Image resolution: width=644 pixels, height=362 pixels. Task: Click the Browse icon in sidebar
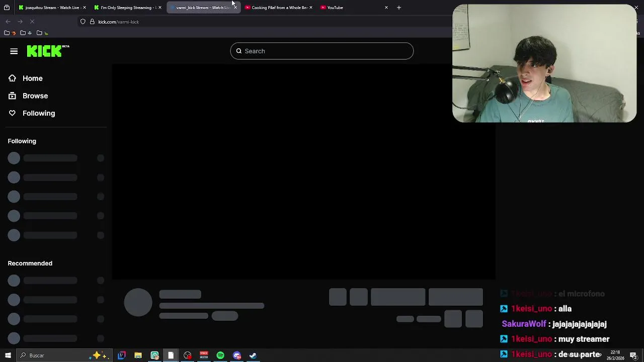coord(12,96)
